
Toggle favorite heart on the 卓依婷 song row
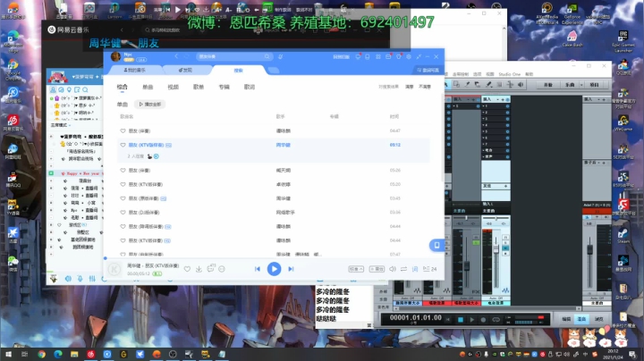point(123,184)
